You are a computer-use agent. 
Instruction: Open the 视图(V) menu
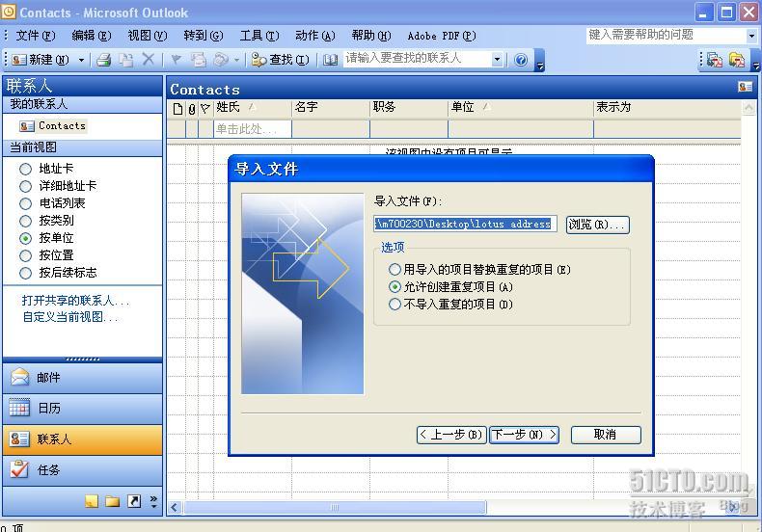coord(148,36)
